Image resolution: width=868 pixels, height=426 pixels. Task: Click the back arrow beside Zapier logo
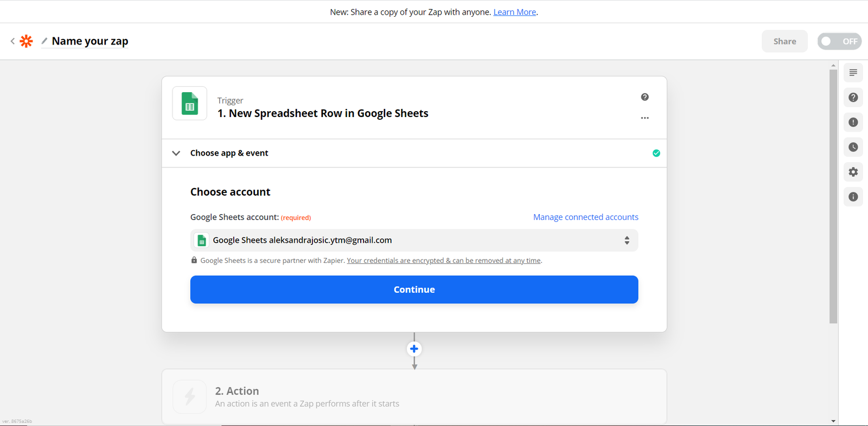12,41
